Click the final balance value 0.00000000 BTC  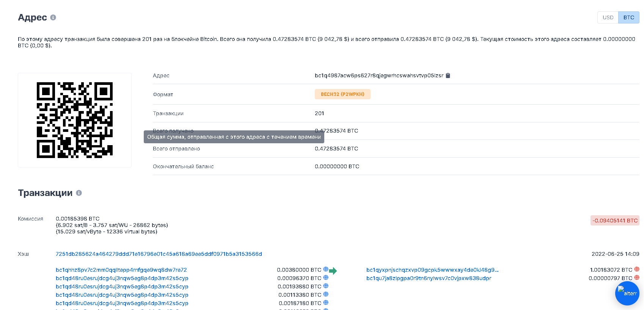[x=337, y=166]
